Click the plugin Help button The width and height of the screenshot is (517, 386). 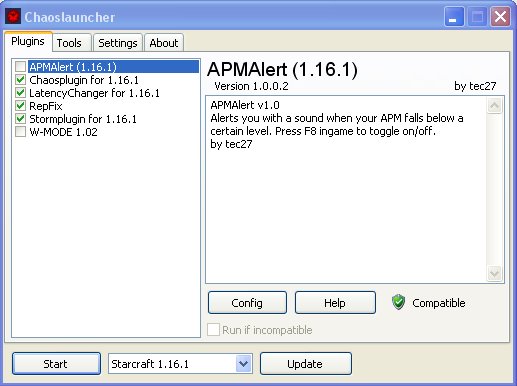[x=335, y=303]
